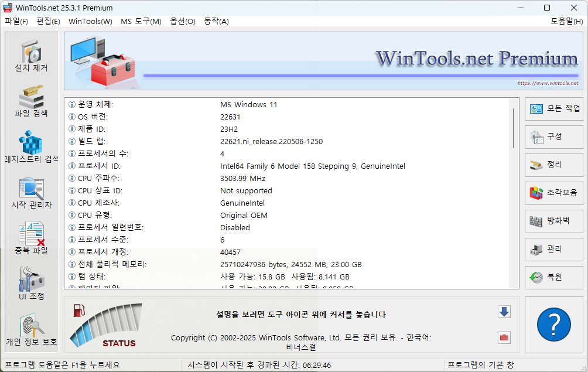This screenshot has width=588, height=372.
Task: Open the UI 조정 tweak tool
Action: [x=31, y=284]
